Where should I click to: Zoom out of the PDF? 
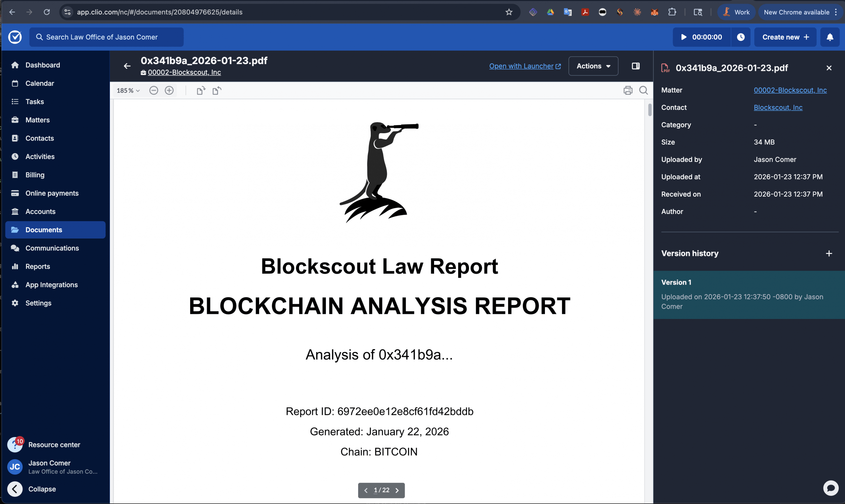point(153,90)
